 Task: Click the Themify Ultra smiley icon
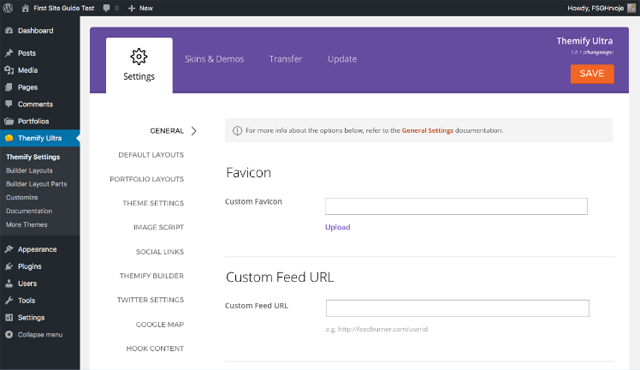(x=9, y=138)
